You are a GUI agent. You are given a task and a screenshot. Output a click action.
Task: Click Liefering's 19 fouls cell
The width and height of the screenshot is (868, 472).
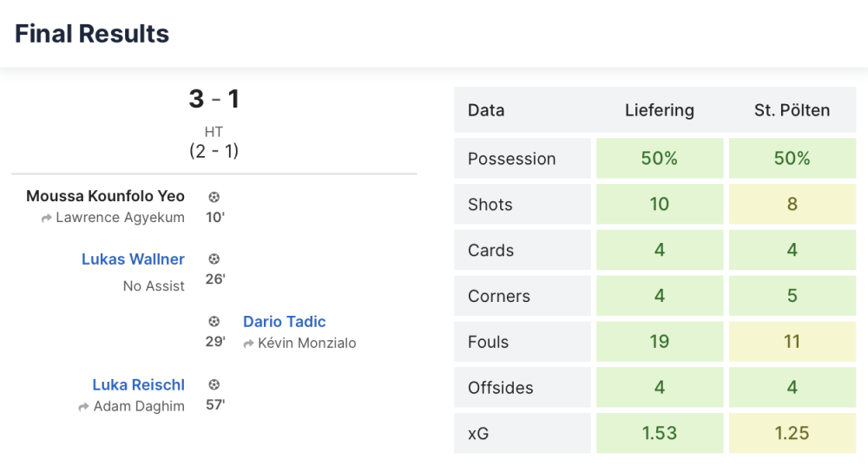coord(660,342)
